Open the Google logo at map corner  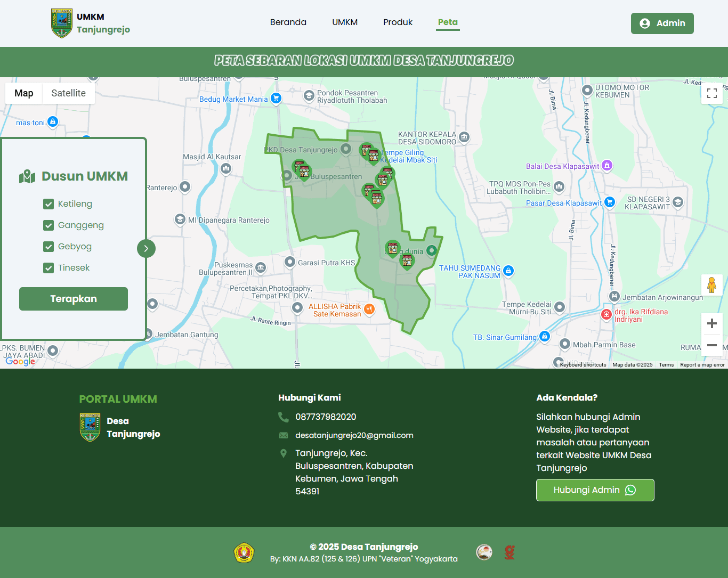point(20,361)
